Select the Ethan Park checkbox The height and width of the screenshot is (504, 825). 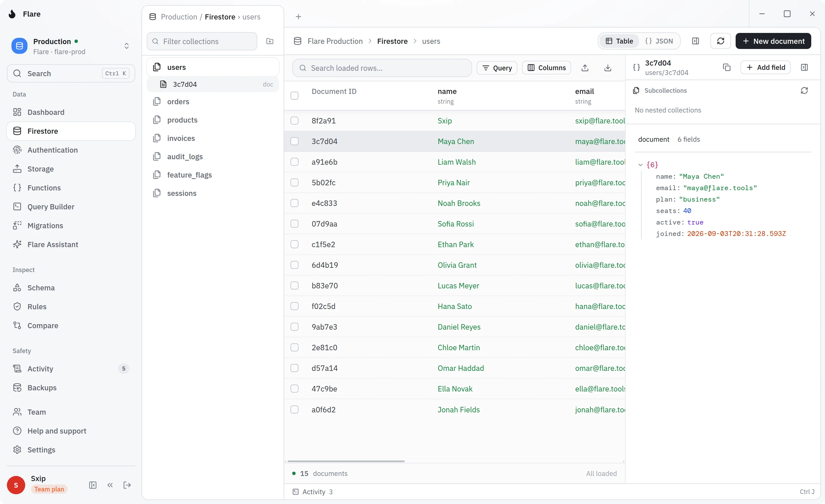(294, 244)
